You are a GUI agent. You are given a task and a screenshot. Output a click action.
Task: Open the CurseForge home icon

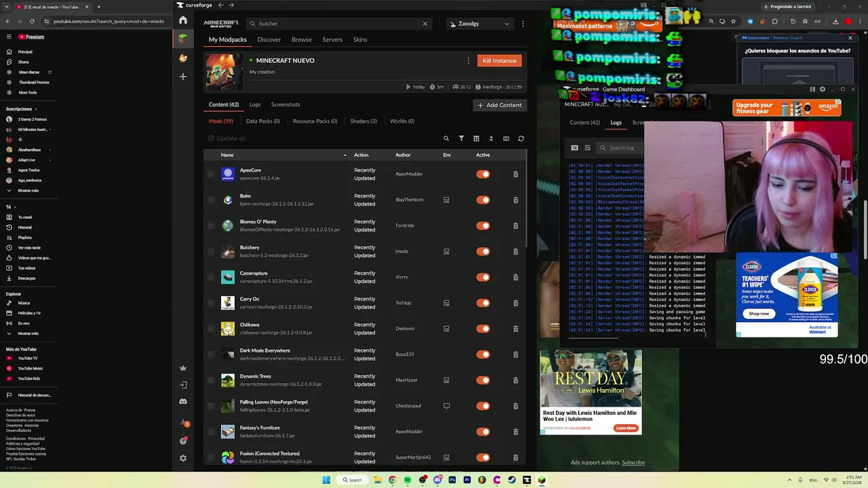183,20
